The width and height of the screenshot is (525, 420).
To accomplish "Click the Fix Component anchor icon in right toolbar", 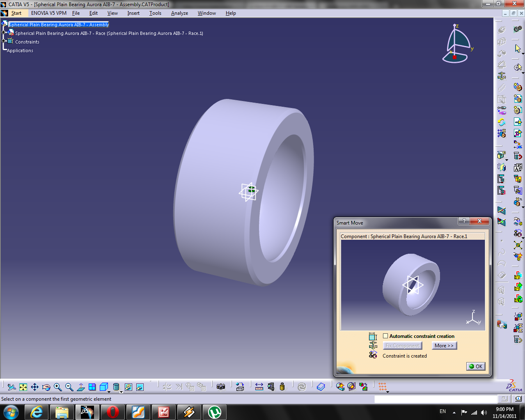I will 502,76.
